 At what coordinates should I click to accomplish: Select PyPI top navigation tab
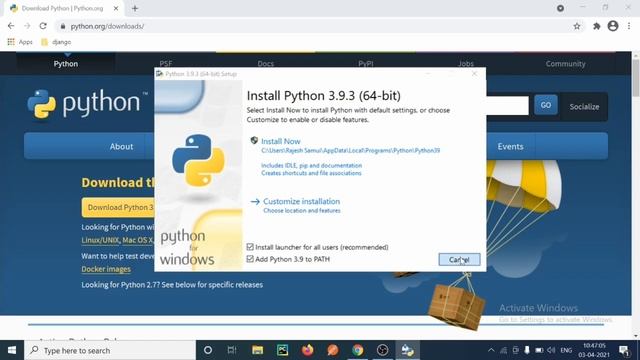(x=366, y=64)
